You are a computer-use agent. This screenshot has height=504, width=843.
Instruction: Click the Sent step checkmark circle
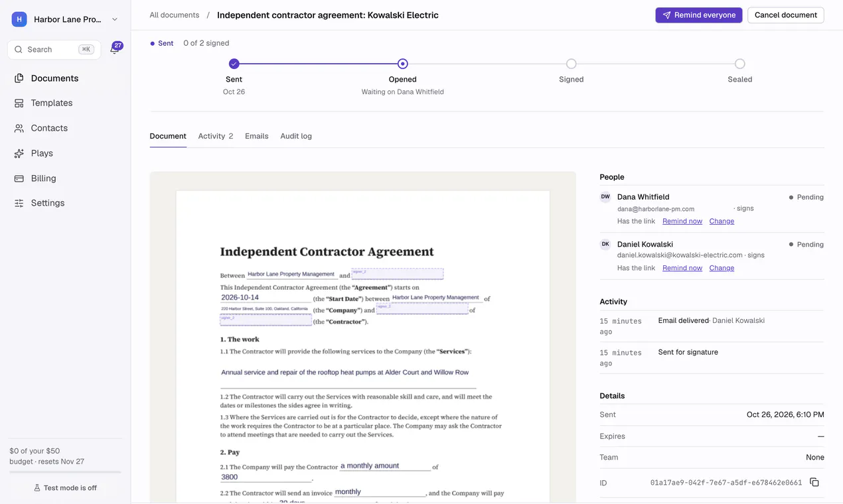tap(234, 64)
